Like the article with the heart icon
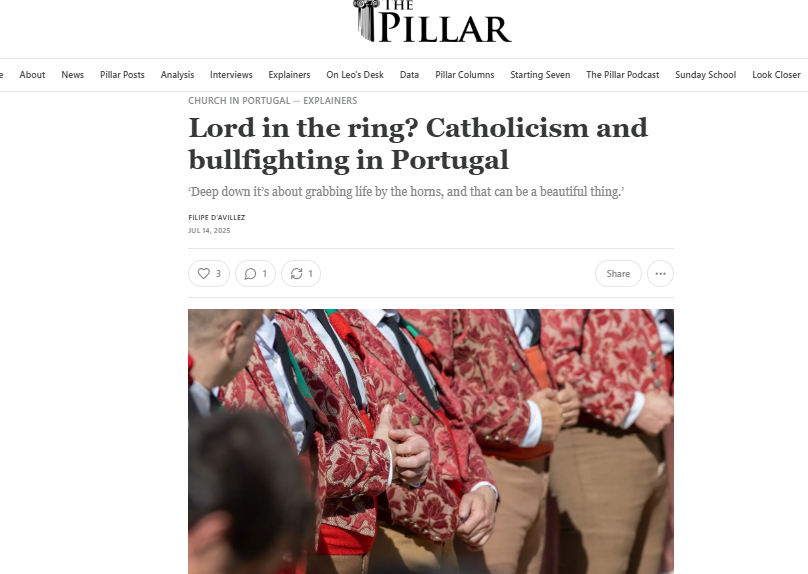Screen dimensions: 808x574 (209, 274)
